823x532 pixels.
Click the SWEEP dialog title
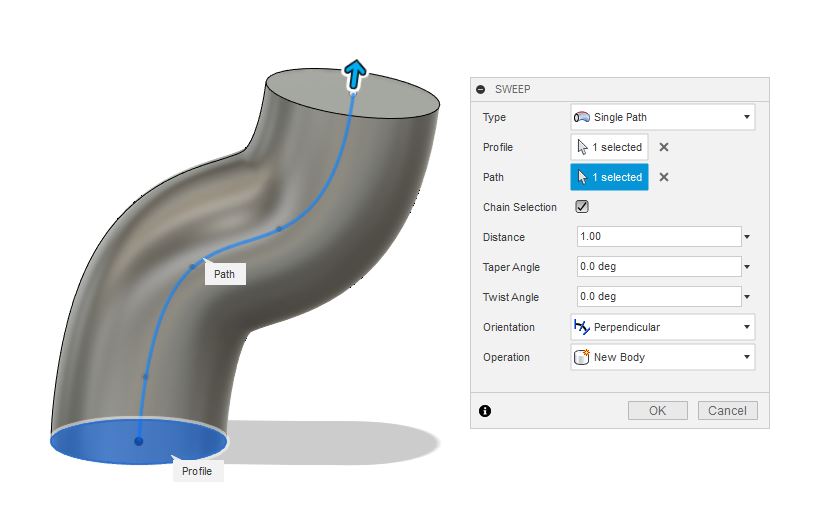pyautogui.click(x=512, y=89)
